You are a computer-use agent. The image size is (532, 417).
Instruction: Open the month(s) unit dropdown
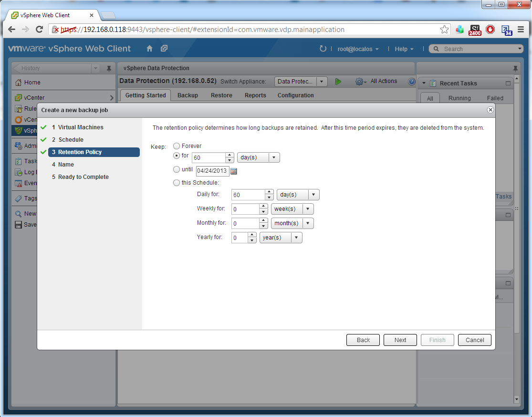[x=292, y=223]
